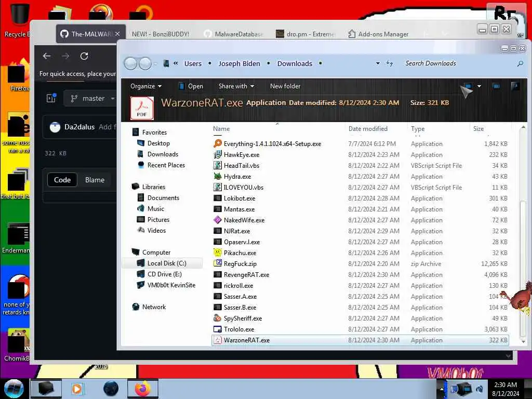The image size is (532, 399).
Task: Click the SpySheriff.exe file icon
Action: pos(218,318)
